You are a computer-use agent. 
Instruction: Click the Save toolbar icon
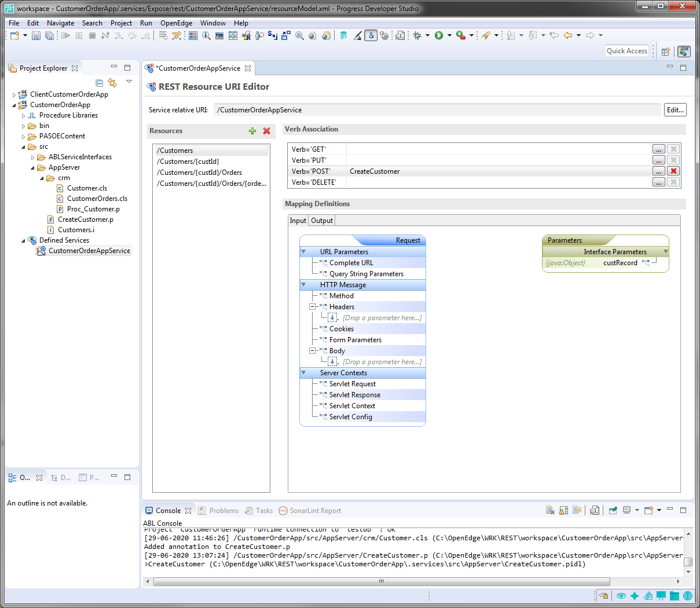(36, 35)
